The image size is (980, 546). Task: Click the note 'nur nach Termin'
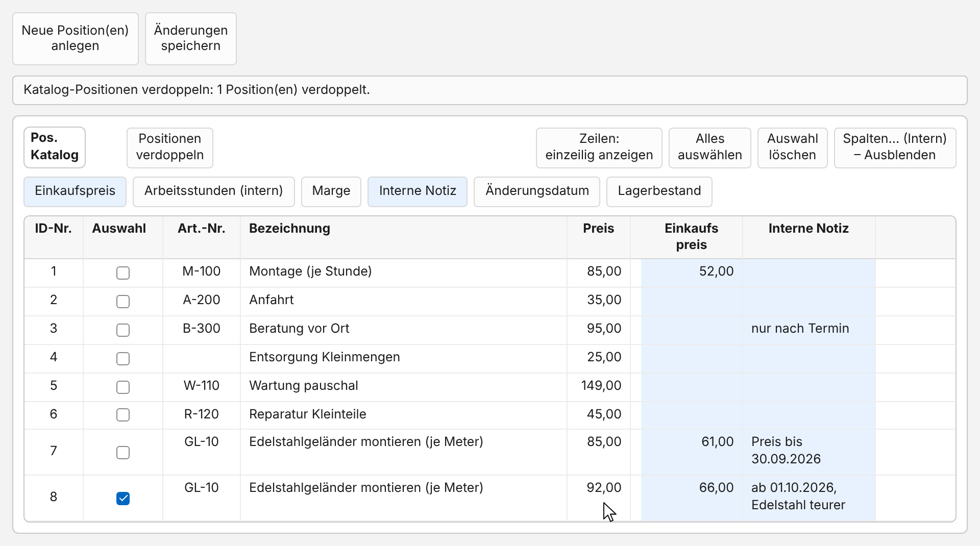click(x=800, y=329)
